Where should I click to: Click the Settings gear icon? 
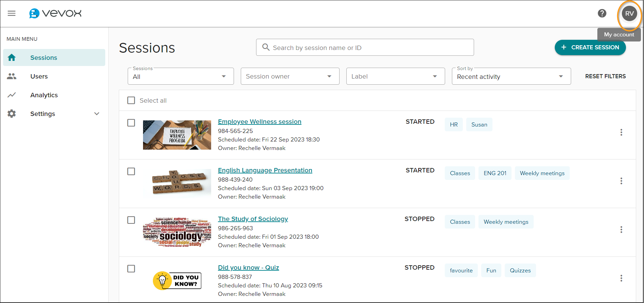pos(12,114)
